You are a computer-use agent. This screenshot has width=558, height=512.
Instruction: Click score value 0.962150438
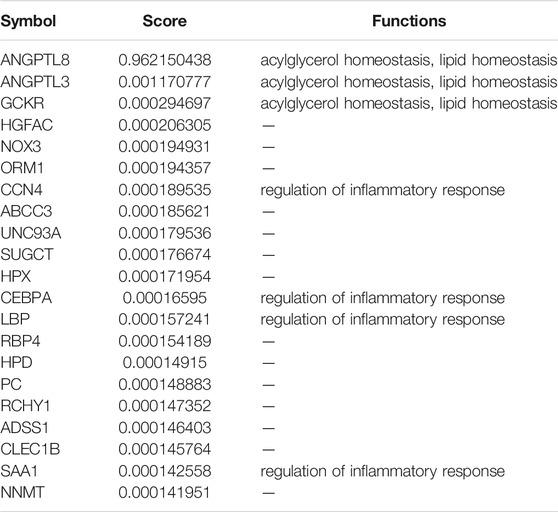(x=165, y=60)
